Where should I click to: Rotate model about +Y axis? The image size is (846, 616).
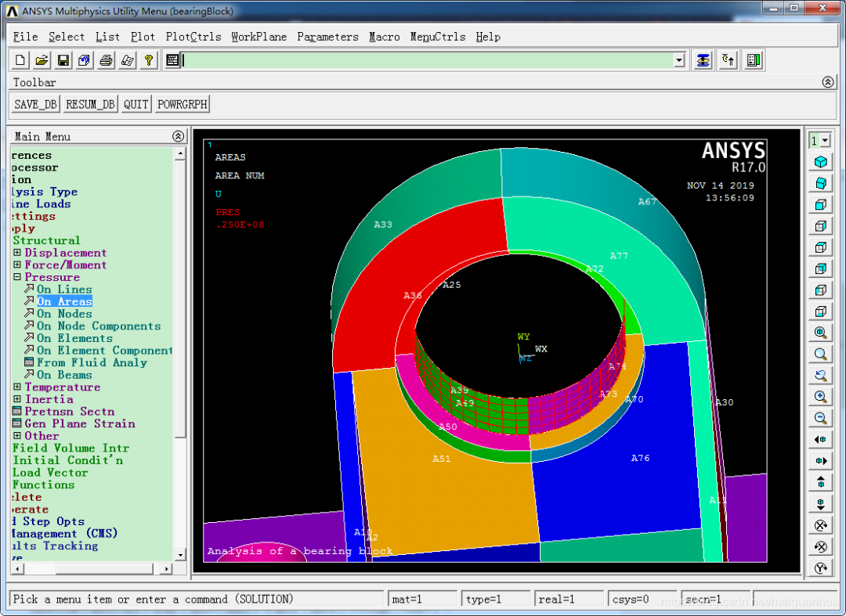click(x=821, y=568)
